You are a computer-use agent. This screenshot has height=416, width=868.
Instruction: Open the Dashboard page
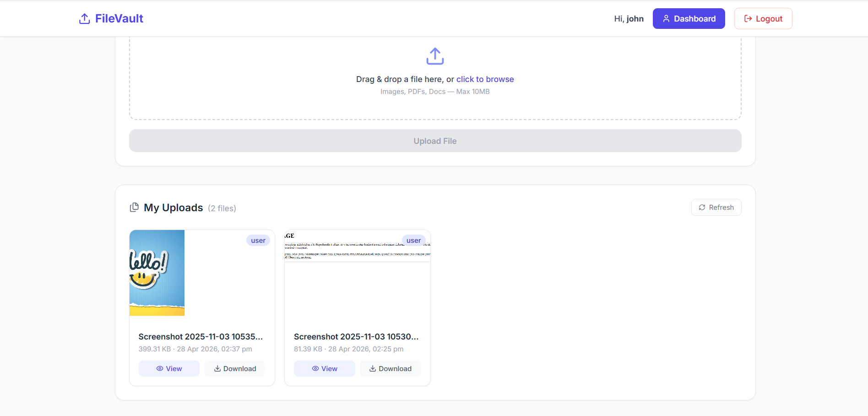point(689,19)
